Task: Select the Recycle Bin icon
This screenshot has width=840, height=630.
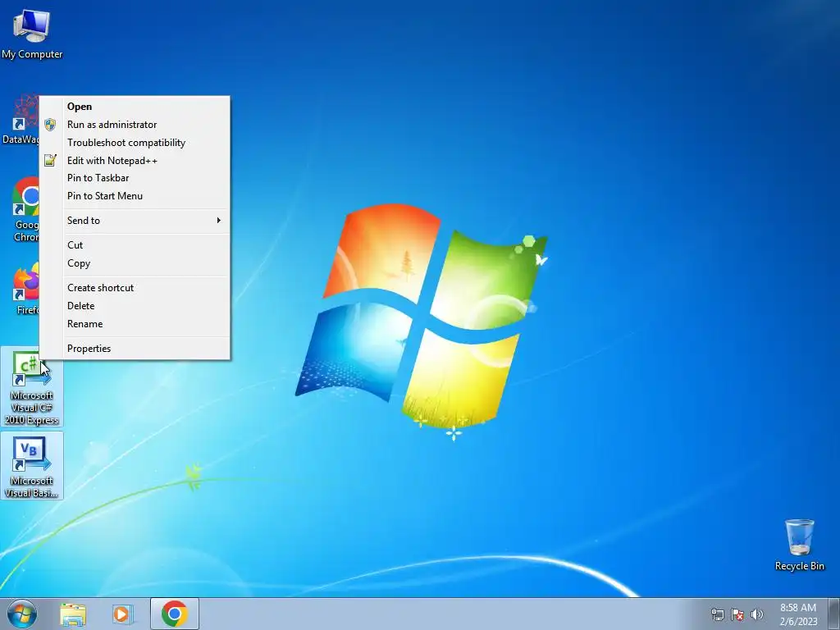Action: (799, 545)
